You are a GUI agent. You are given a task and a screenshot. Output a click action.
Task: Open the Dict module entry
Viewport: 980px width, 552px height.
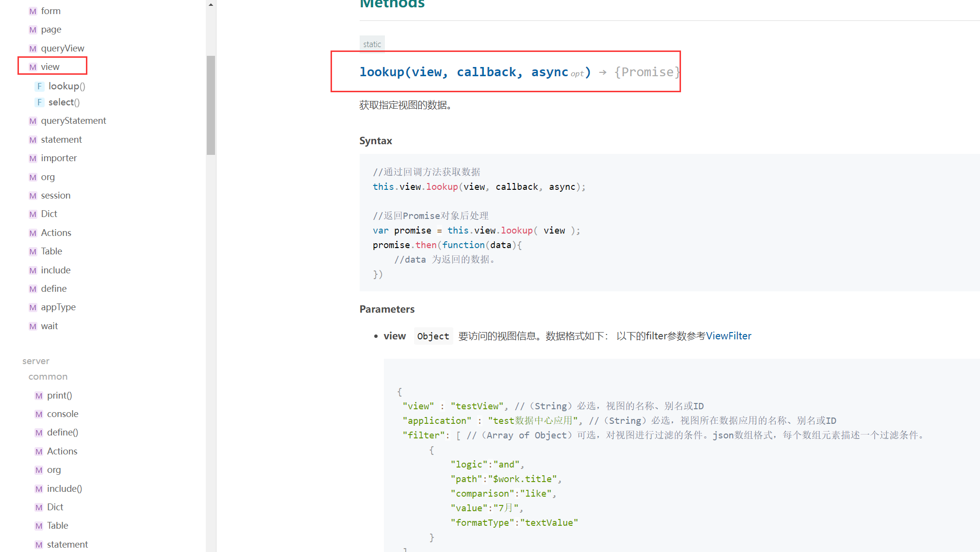pyautogui.click(x=49, y=214)
